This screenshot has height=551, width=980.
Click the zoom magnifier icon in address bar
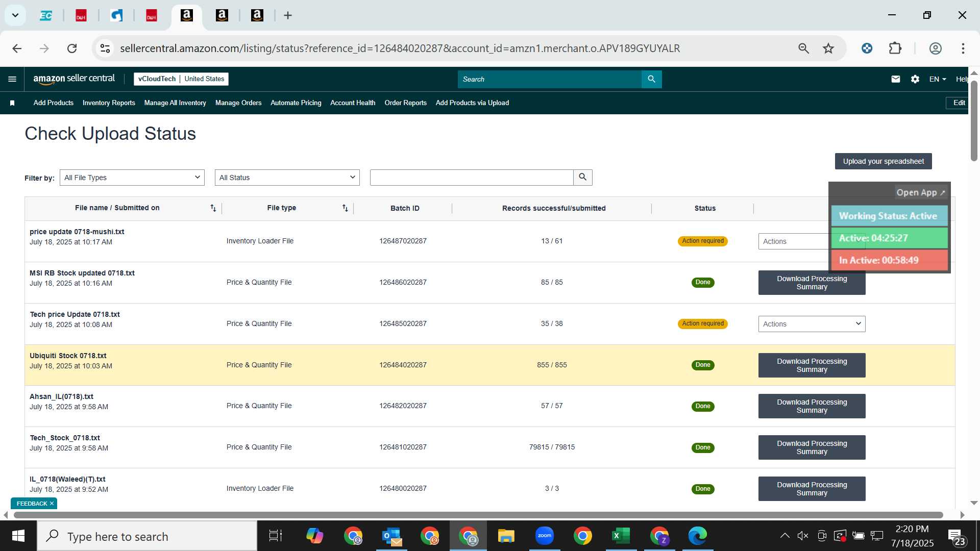pos(804,48)
